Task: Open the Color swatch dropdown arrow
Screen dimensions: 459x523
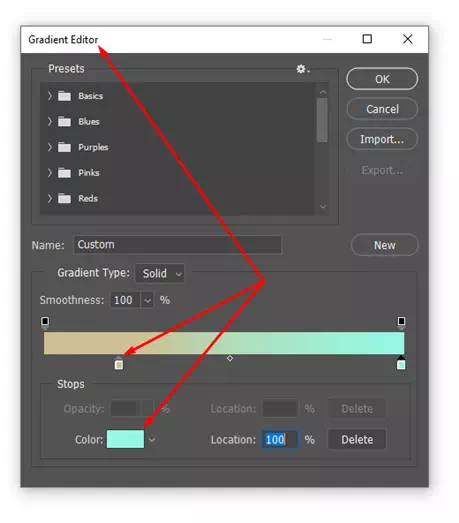Action: [152, 440]
